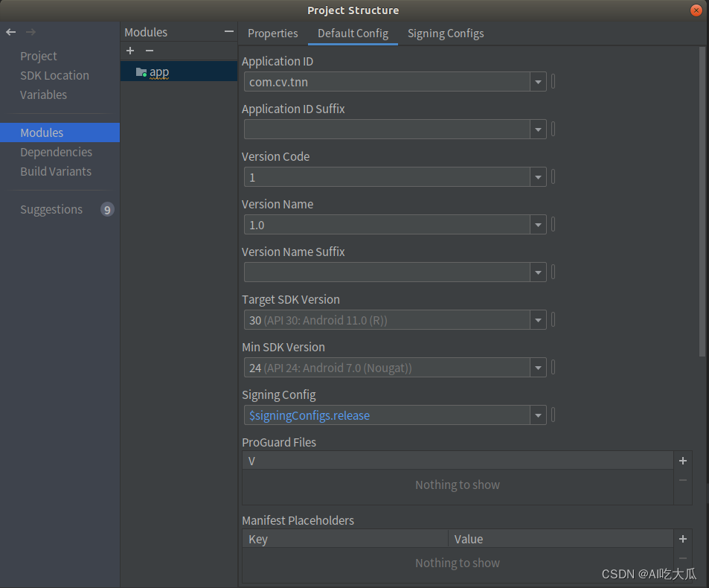Remove module using the minus icon

(150, 51)
